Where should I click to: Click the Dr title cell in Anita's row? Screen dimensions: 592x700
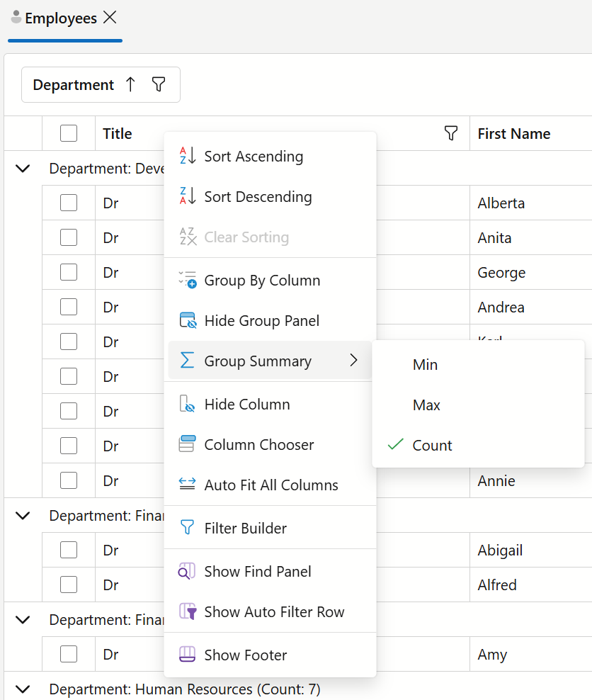pyautogui.click(x=130, y=237)
